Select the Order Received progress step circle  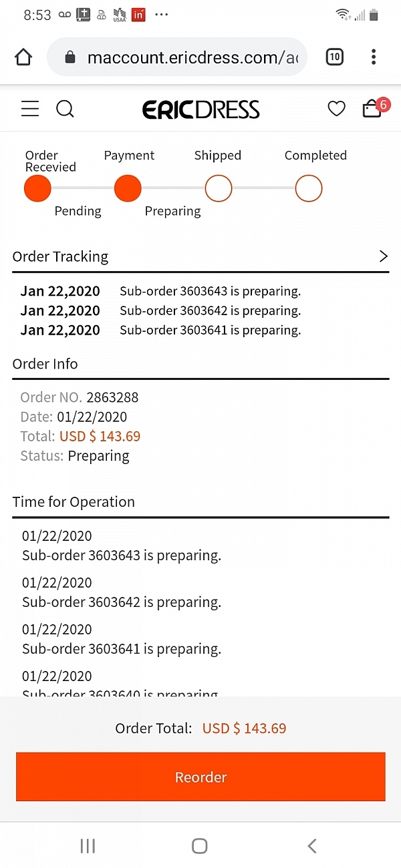pos(37,189)
